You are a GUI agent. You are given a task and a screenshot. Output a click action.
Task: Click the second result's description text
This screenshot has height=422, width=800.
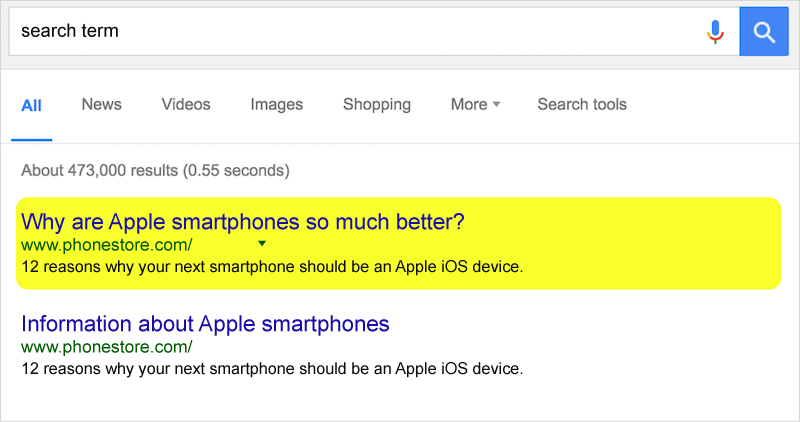(x=272, y=369)
